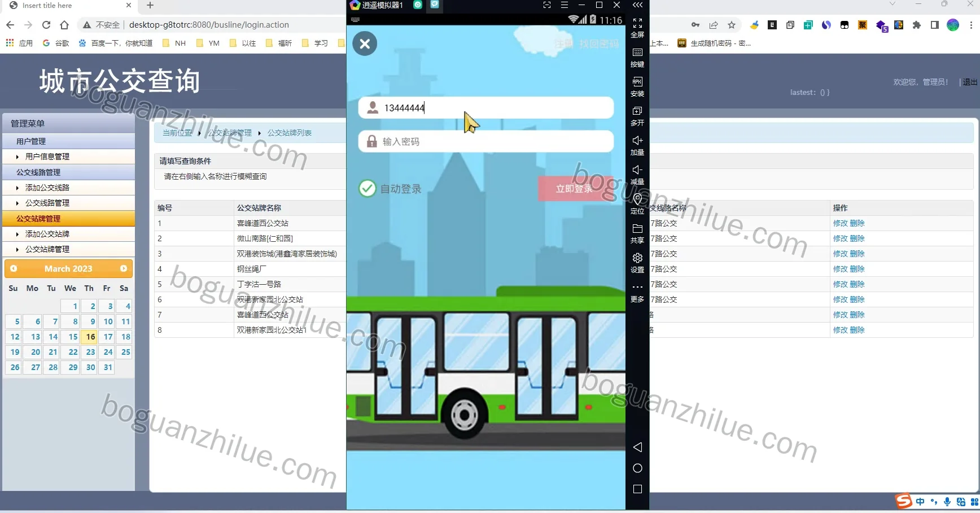This screenshot has width=980, height=513.
Task: Click the 退出 logout link
Action: point(970,82)
